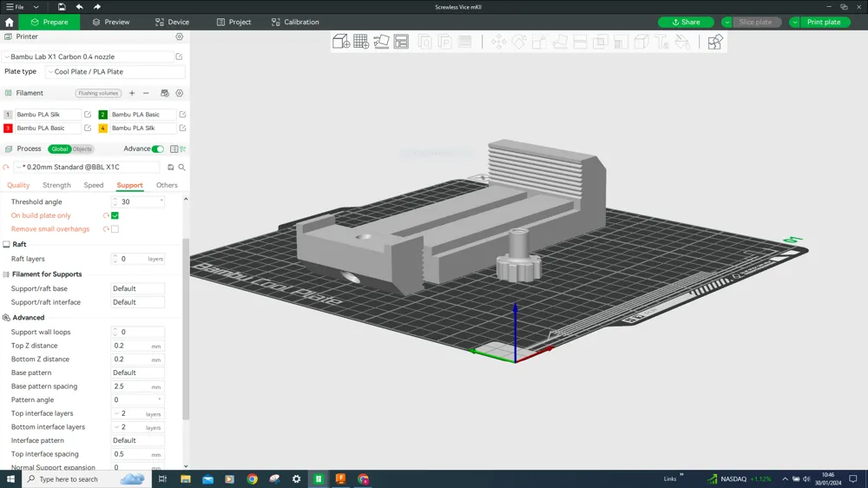Add a filament with plus icon
Viewport: 868px width, 488px height.
[132, 93]
